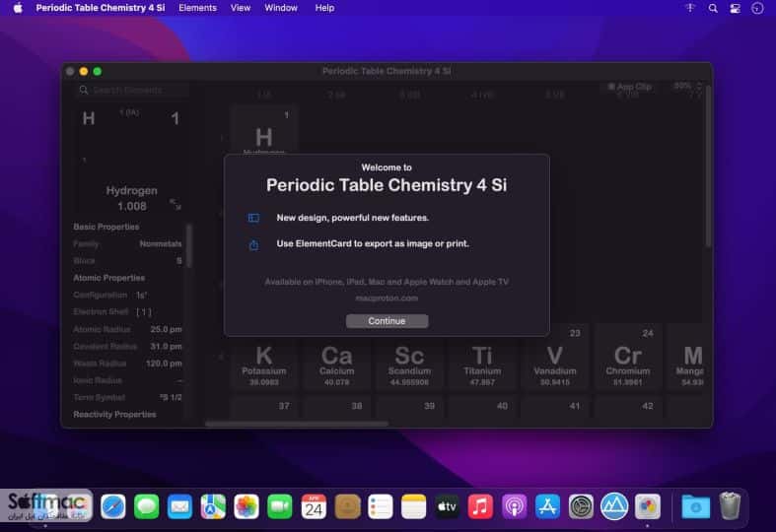Open the blue mountain app in Dock

[614, 506]
